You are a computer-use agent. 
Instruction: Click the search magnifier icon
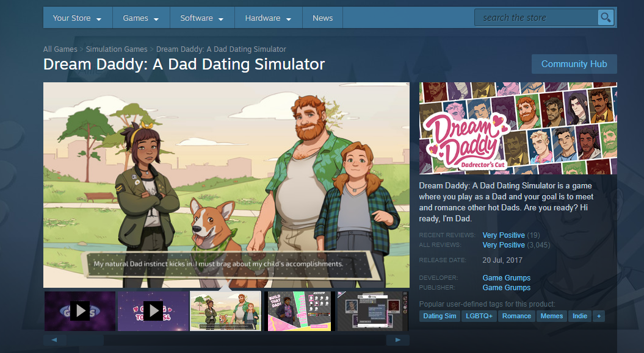606,18
